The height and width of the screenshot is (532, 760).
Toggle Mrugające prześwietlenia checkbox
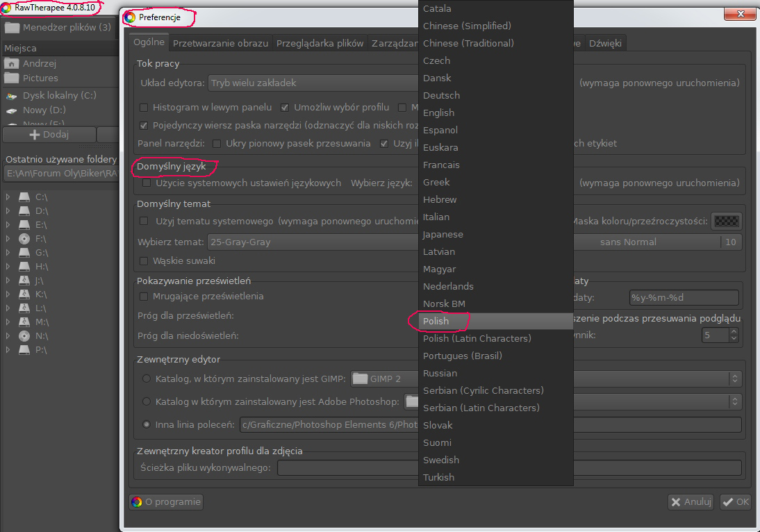(x=144, y=297)
